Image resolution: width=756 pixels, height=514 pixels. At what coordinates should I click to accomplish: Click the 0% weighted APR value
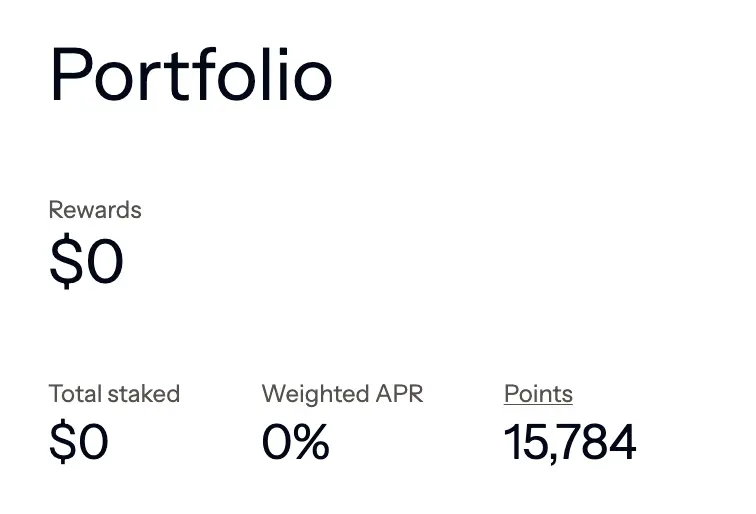(296, 441)
